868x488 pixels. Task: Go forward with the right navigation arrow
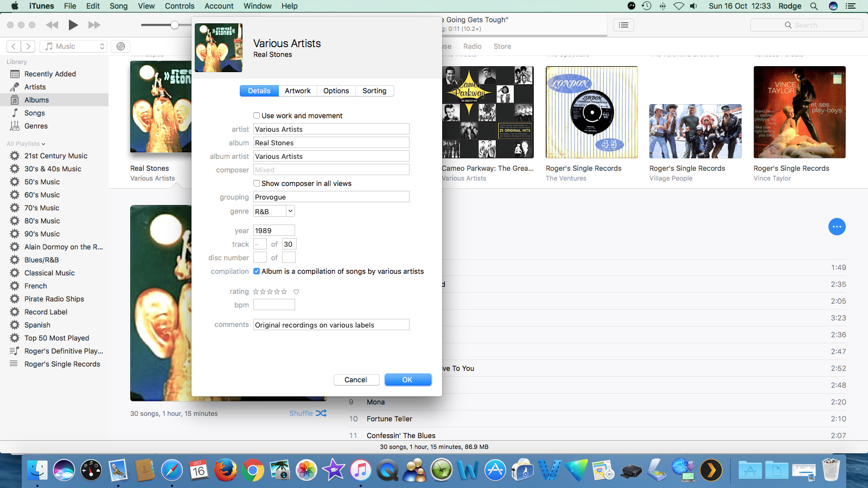28,47
